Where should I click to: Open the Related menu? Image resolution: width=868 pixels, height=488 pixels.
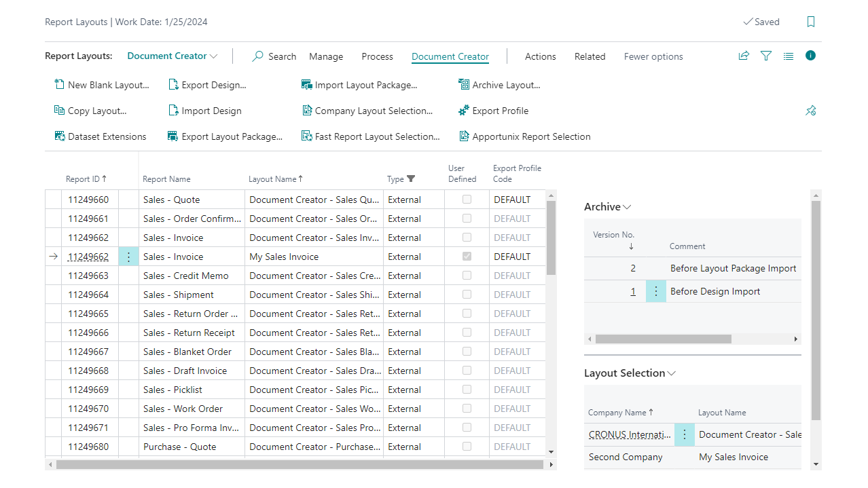[590, 56]
